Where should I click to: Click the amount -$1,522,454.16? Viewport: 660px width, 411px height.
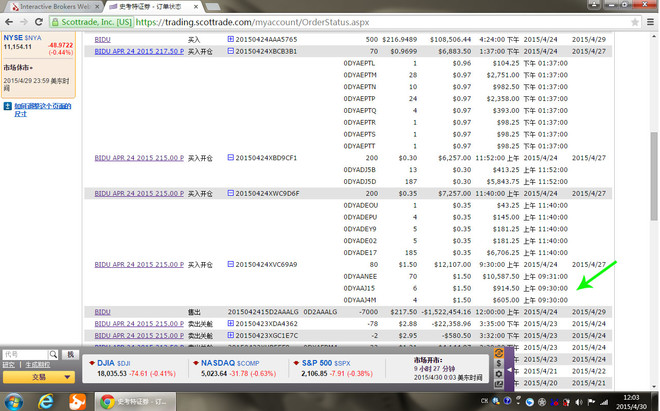point(446,312)
